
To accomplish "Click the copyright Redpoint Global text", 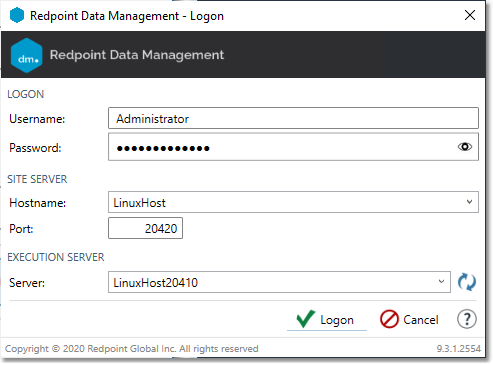I will pyautogui.click(x=132, y=349).
